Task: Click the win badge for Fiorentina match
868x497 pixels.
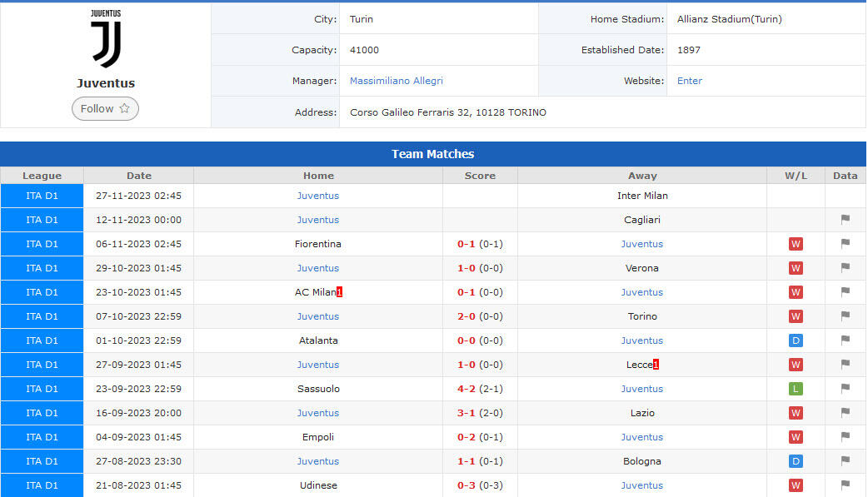Action: [796, 244]
